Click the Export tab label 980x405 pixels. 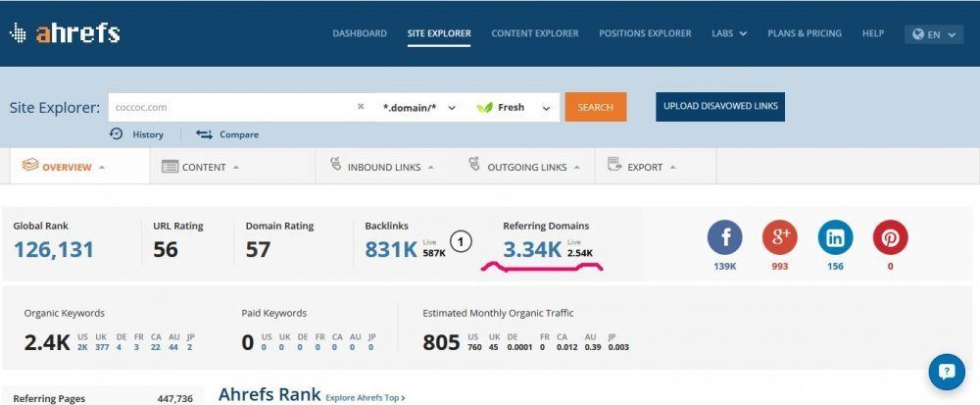(x=645, y=168)
